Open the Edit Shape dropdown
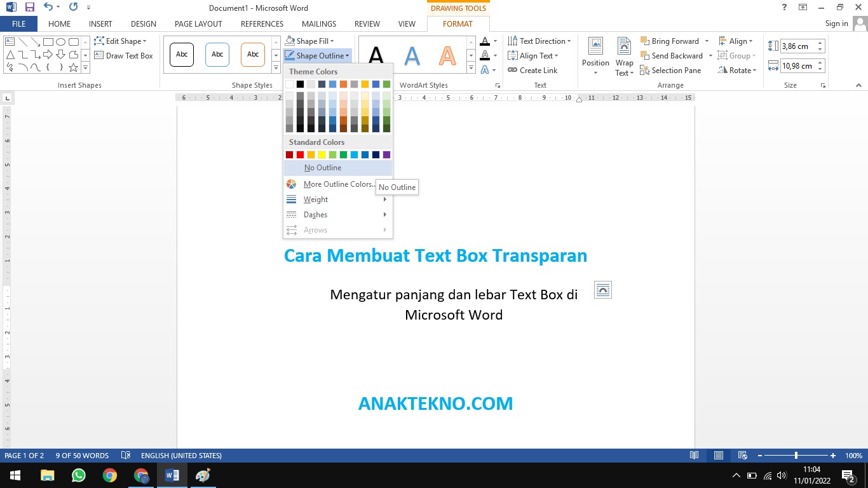Screen dimensions: 868x488 pyautogui.click(x=120, y=41)
